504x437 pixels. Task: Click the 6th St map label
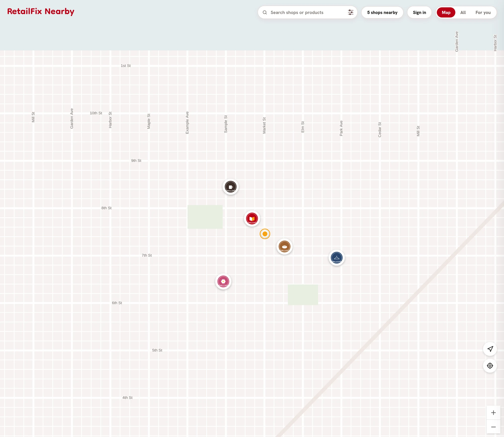pos(117,303)
